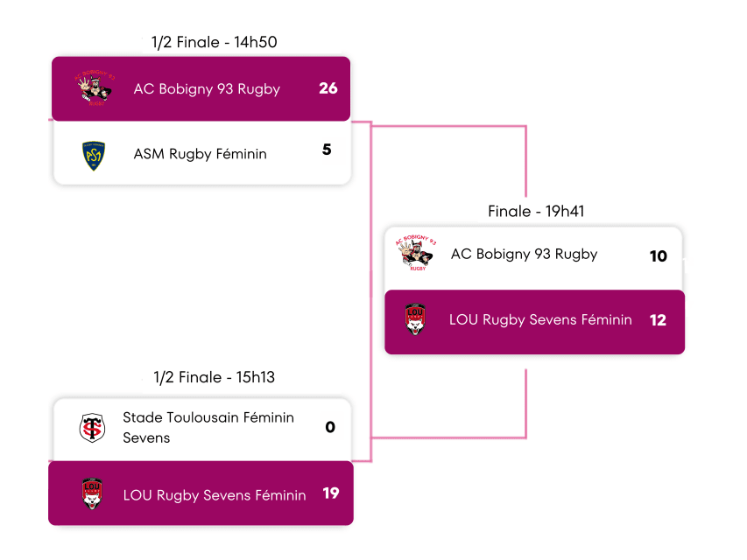Click AC Bobigny's score of 26
Viewport: 747px width, 560px height.
[x=328, y=88]
